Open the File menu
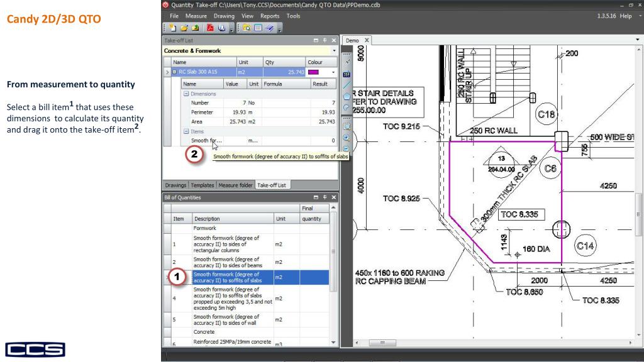Viewport: 644px width, 362px height. (x=174, y=16)
